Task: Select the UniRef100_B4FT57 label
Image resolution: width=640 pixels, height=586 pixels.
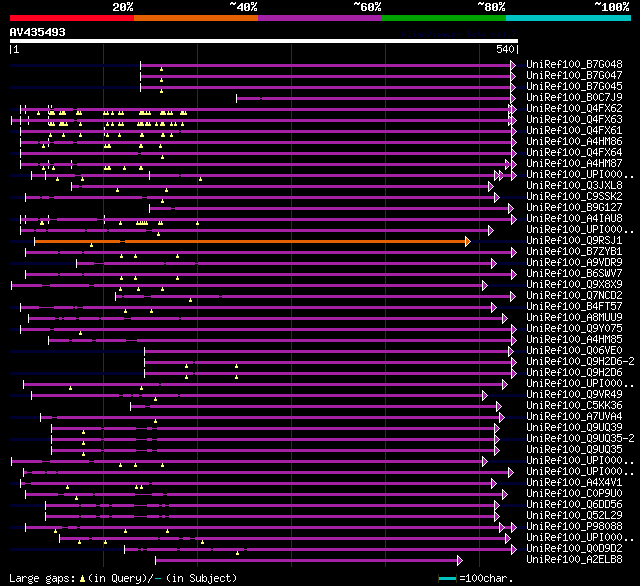Action: [x=574, y=307]
